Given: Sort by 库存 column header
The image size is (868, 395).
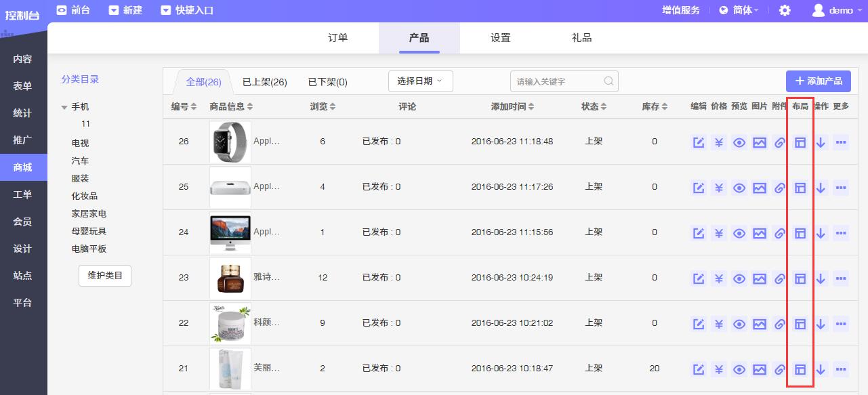Looking at the screenshot, I should (655, 106).
